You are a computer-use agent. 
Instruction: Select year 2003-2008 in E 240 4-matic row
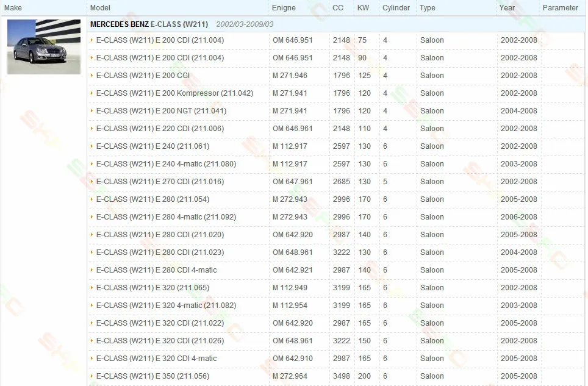click(518, 164)
